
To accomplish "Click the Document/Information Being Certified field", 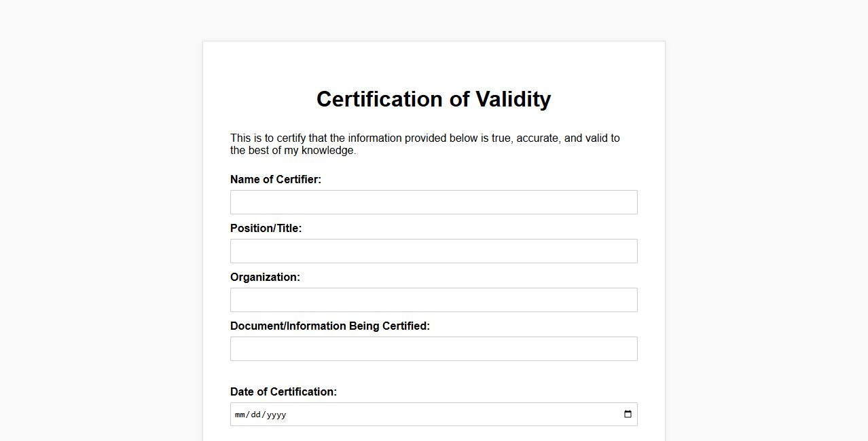I will 433,349.
